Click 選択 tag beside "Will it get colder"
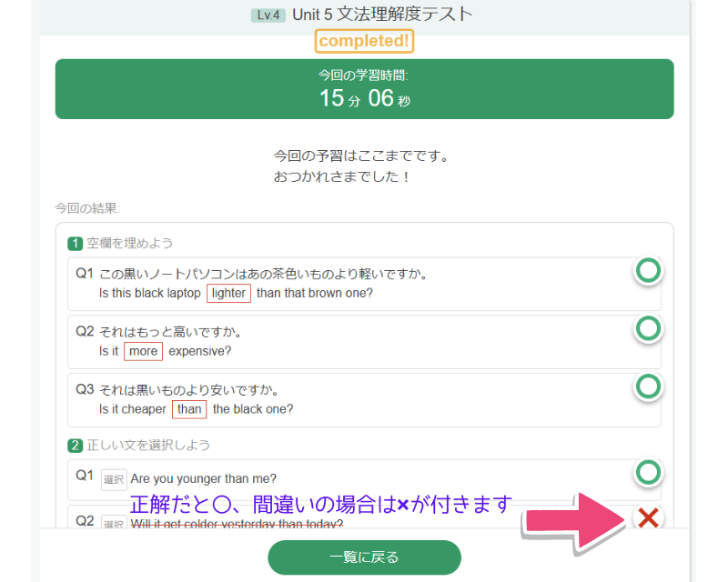Screen dimensions: 728x582 point(114,523)
